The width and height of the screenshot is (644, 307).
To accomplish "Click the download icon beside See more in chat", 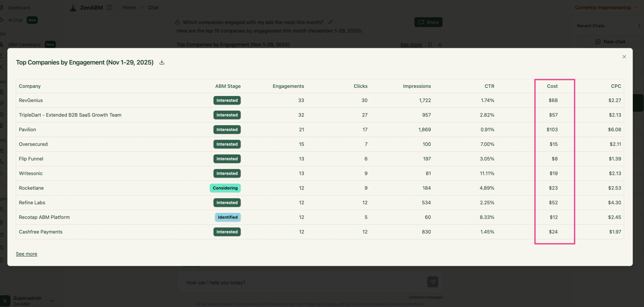I will coord(440,44).
